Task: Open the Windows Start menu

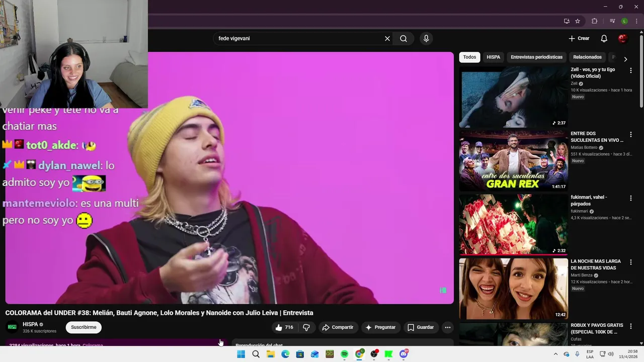Action: click(241, 354)
